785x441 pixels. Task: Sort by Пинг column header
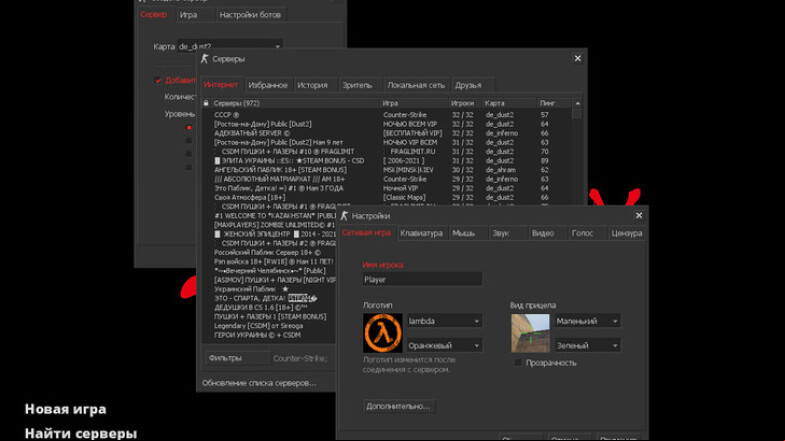click(554, 103)
